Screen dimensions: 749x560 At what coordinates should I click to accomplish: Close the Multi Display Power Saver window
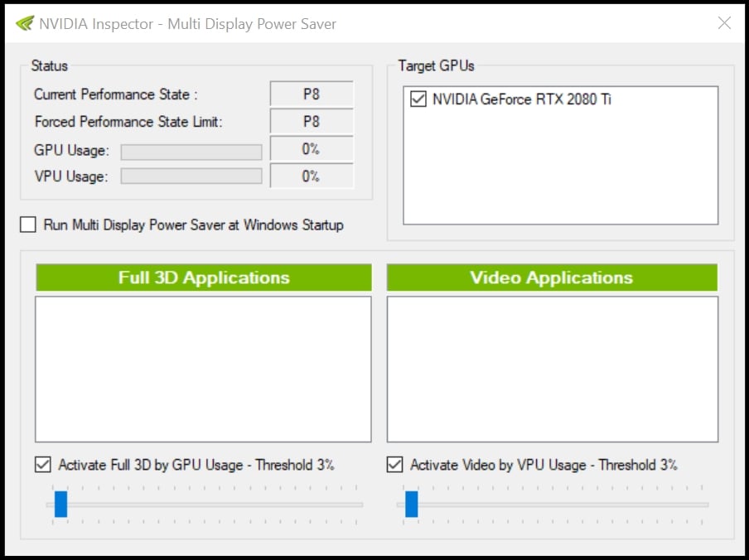(x=724, y=22)
